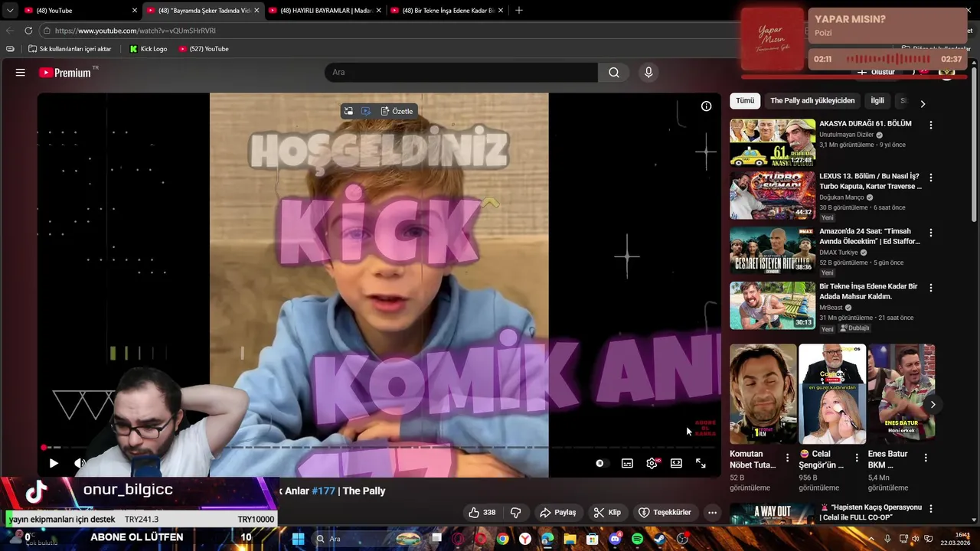Go to YouTube Premium home logo
Screen dimensions: 980x551
[65, 73]
